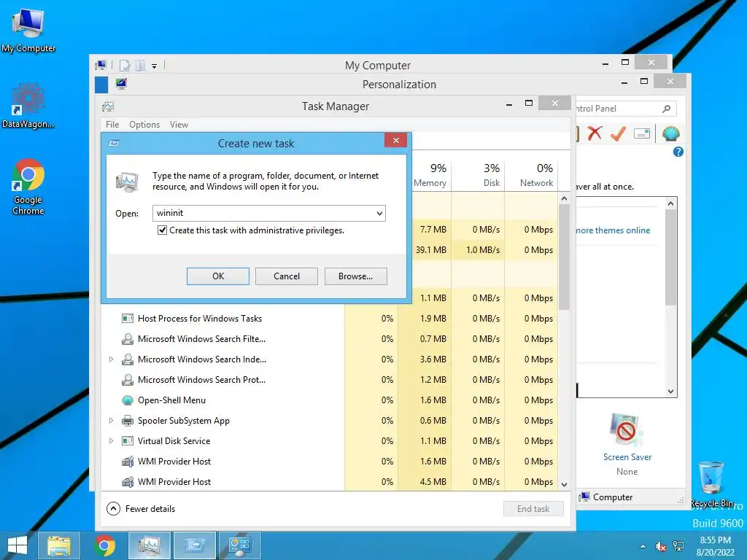
Task: Expand Spooler SubSystem App row
Action: (x=111, y=421)
